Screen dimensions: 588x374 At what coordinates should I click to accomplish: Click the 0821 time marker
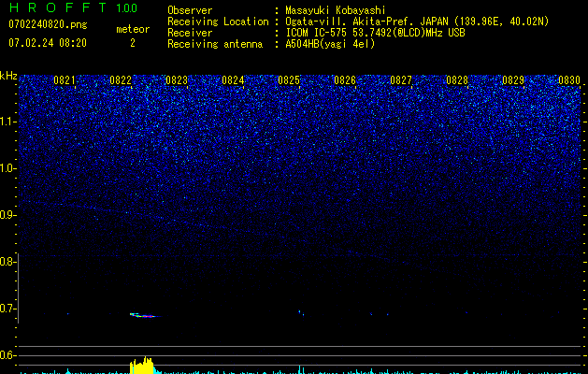point(65,80)
